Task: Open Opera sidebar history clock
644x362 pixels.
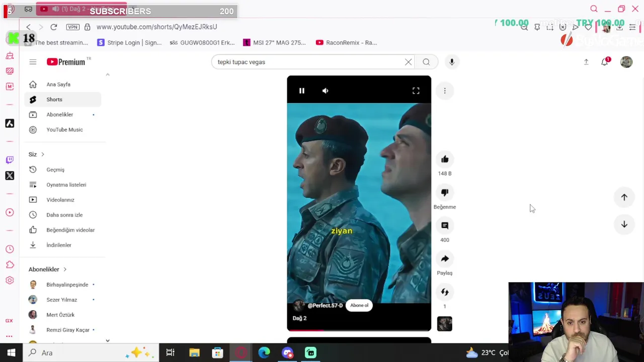Action: [10, 249]
